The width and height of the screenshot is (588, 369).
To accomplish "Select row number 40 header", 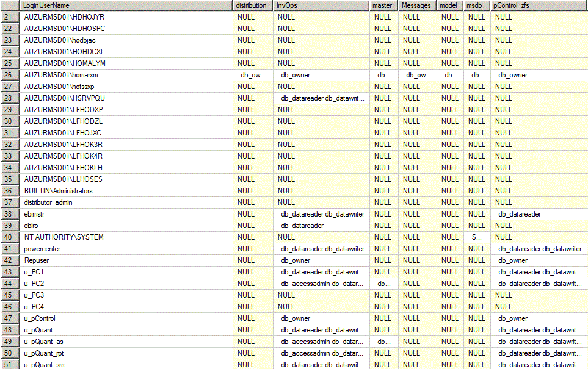I will [x=10, y=237].
